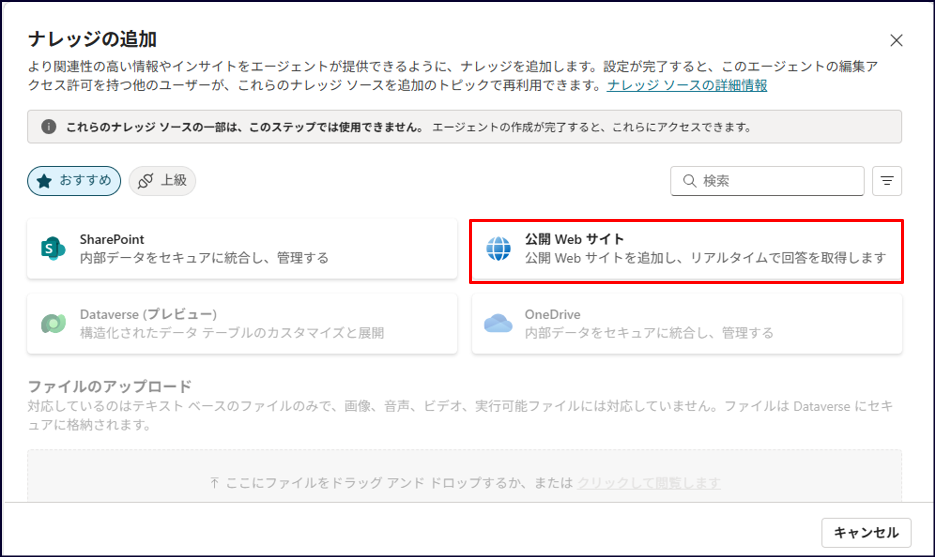Click the globe icon for 公開 Web サイト
Screen dimensions: 935x557
pyautogui.click(x=498, y=249)
